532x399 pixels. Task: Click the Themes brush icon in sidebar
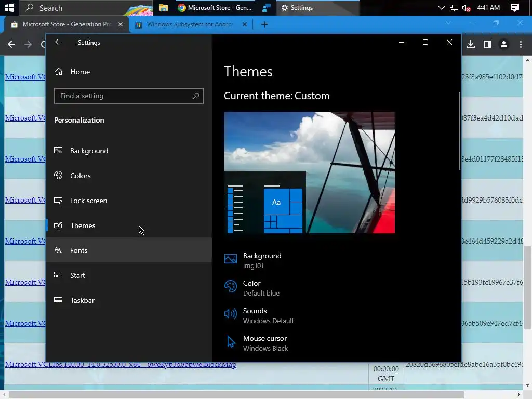tap(58, 225)
